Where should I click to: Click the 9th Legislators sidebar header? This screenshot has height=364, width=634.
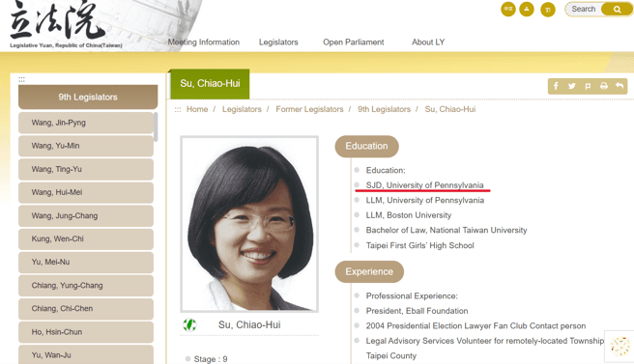pos(88,97)
